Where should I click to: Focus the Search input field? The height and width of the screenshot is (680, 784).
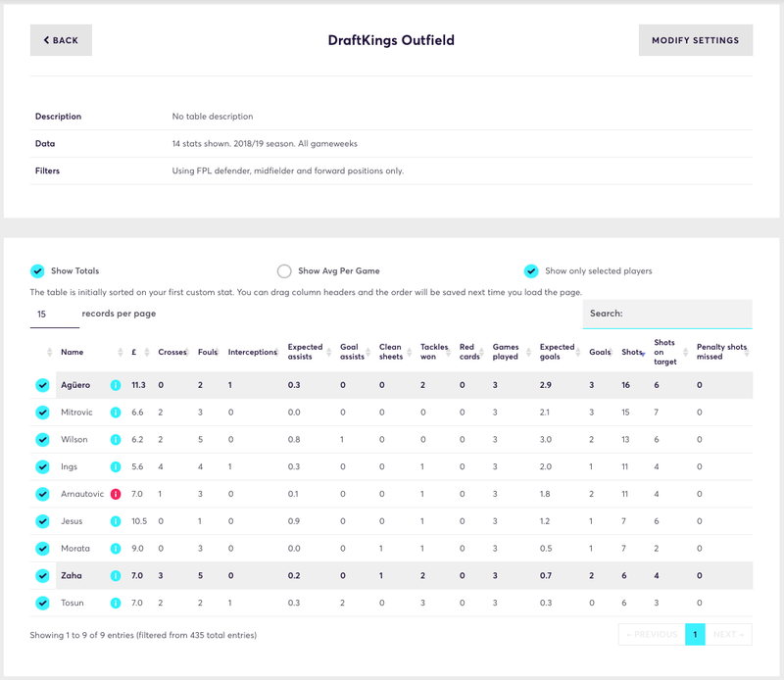click(x=667, y=314)
